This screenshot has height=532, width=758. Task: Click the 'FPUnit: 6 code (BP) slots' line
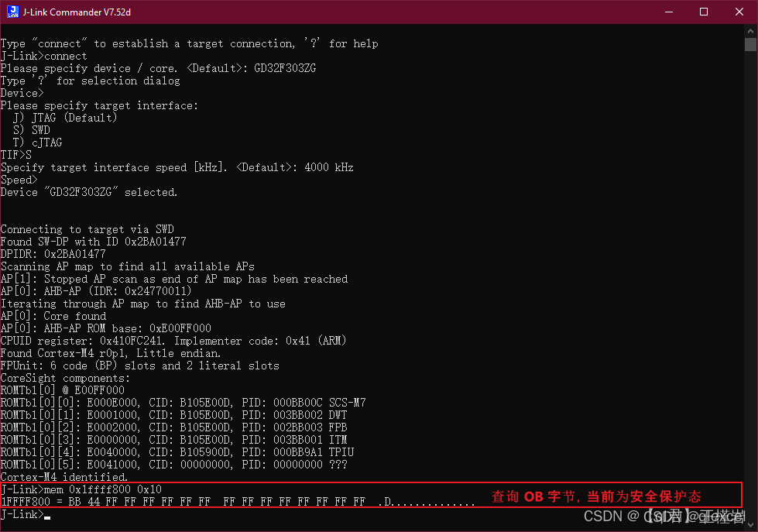point(139,366)
